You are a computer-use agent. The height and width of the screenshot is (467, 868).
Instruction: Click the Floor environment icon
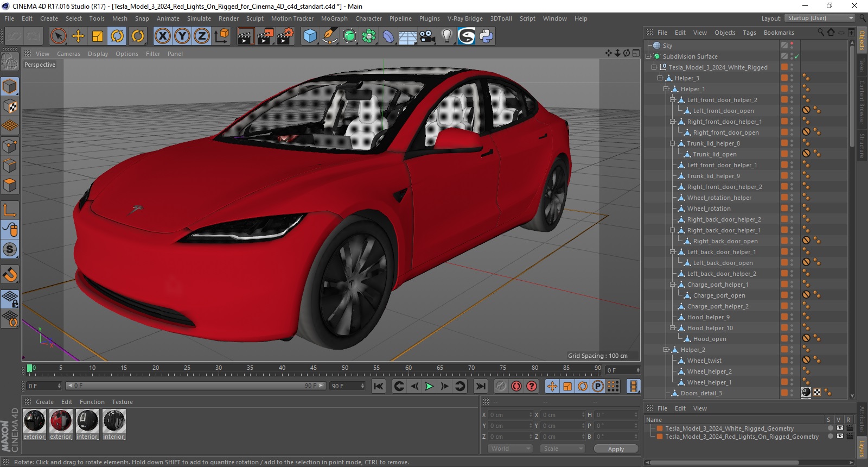[407, 36]
